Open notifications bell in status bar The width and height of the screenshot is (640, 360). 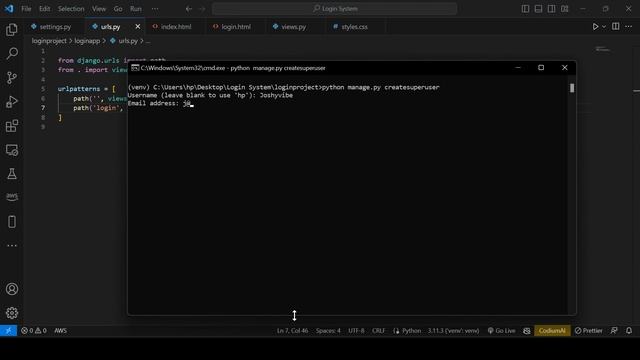point(629,331)
